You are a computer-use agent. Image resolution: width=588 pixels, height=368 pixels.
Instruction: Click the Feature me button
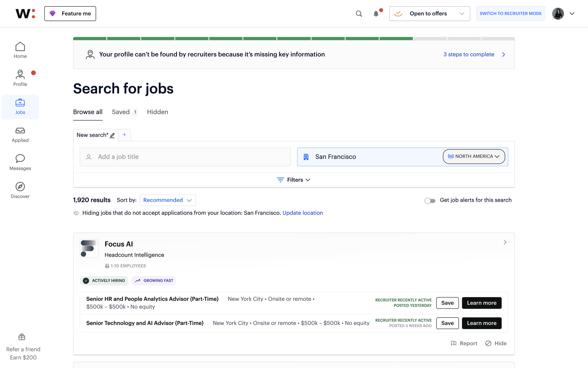click(x=70, y=13)
